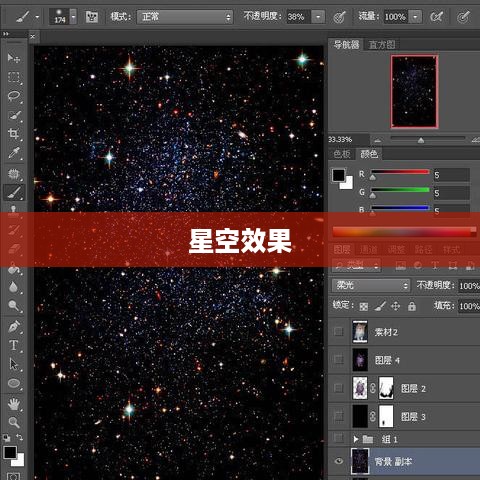
Task: Select the Eyedropper tool
Action: point(14,153)
